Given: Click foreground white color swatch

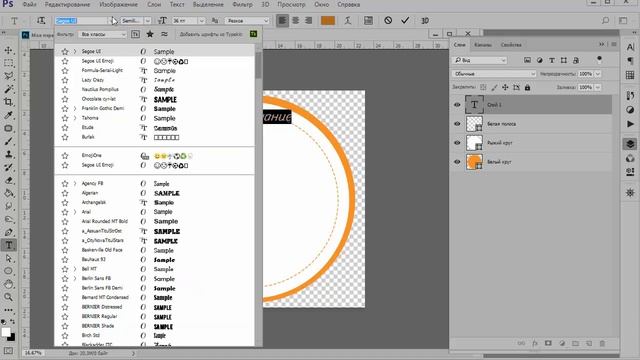Looking at the screenshot, I should 5,332.
